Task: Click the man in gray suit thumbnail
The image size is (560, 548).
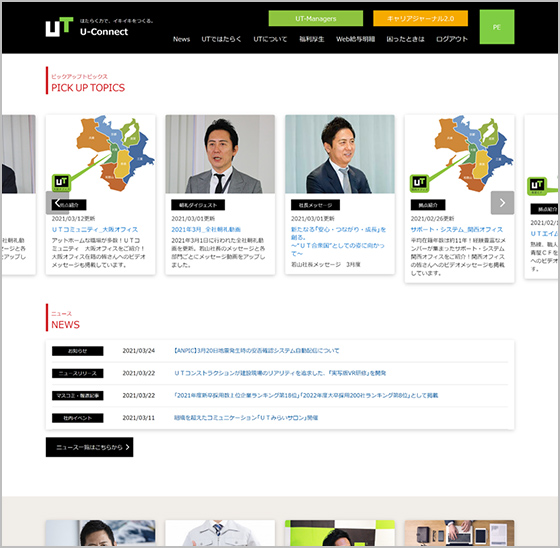Action: [220, 154]
